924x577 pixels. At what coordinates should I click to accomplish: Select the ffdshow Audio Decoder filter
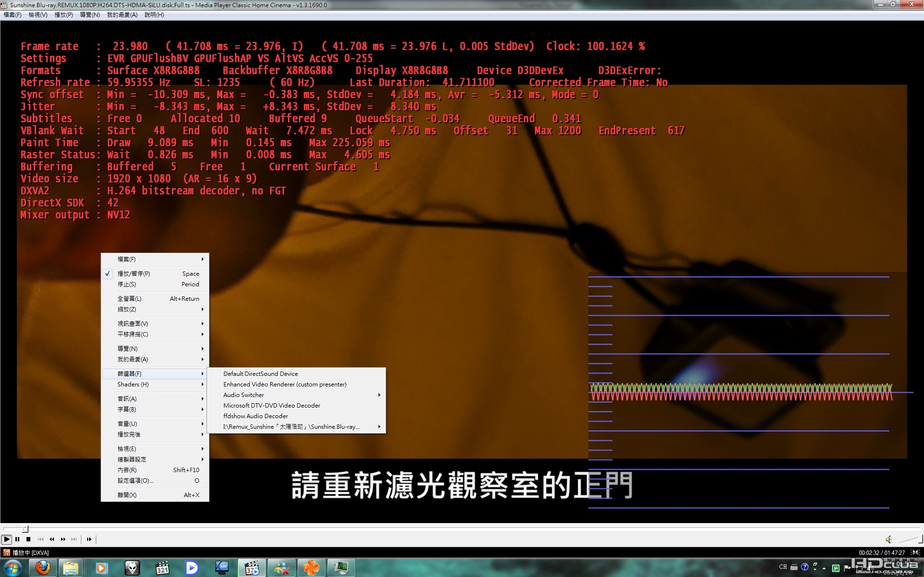coord(296,416)
